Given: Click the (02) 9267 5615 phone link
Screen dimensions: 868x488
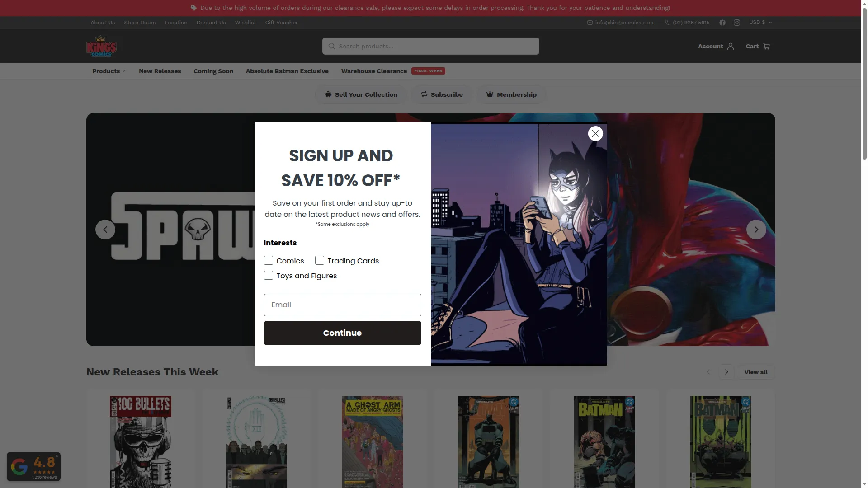Looking at the screenshot, I should point(691,23).
